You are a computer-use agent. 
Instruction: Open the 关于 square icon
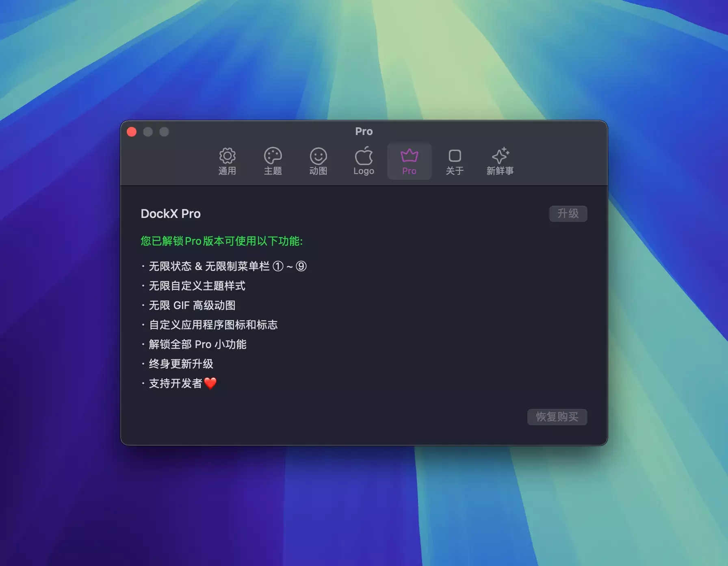[x=455, y=156]
